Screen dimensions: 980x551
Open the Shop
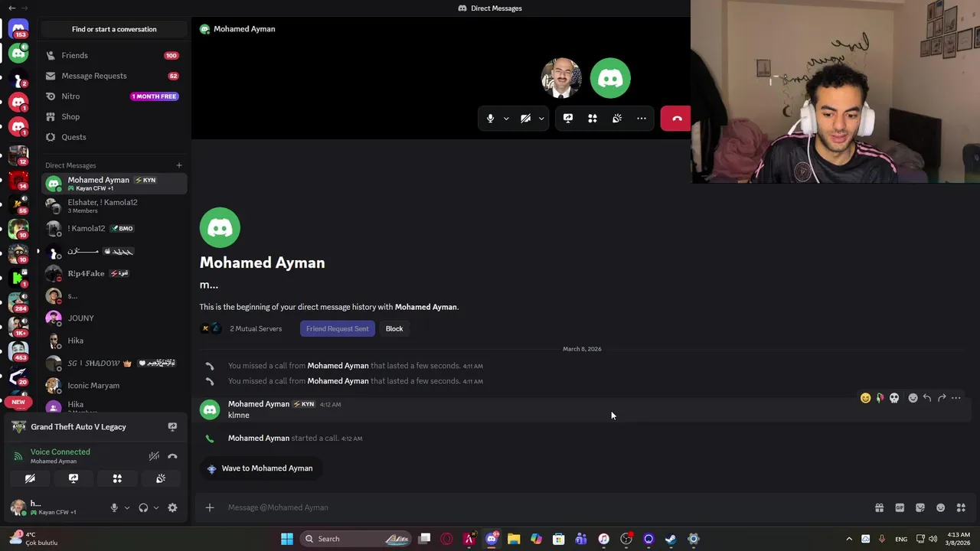[113, 116]
